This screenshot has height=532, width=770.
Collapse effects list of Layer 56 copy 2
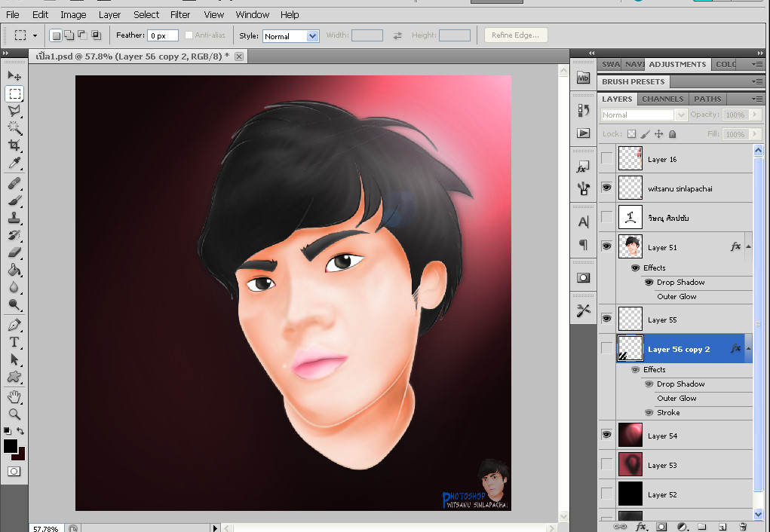748,349
